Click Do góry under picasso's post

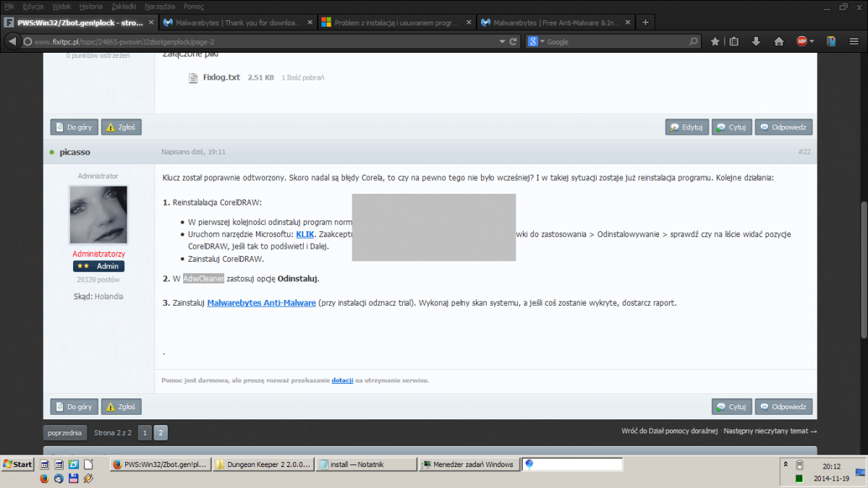(x=74, y=406)
